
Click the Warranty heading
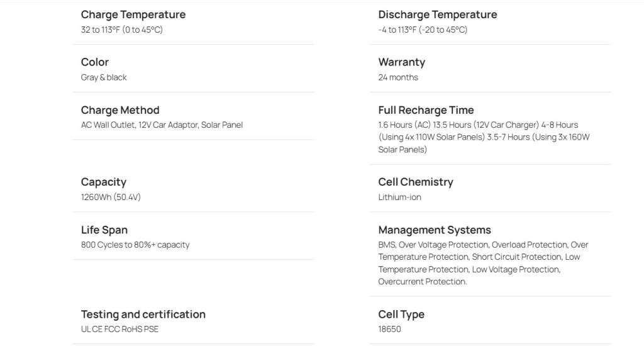click(401, 62)
